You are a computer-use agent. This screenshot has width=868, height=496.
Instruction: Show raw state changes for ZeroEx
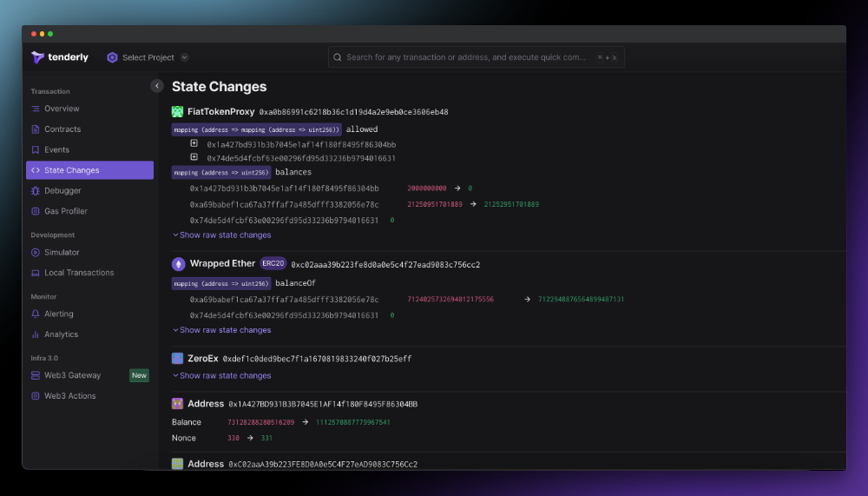pos(222,376)
